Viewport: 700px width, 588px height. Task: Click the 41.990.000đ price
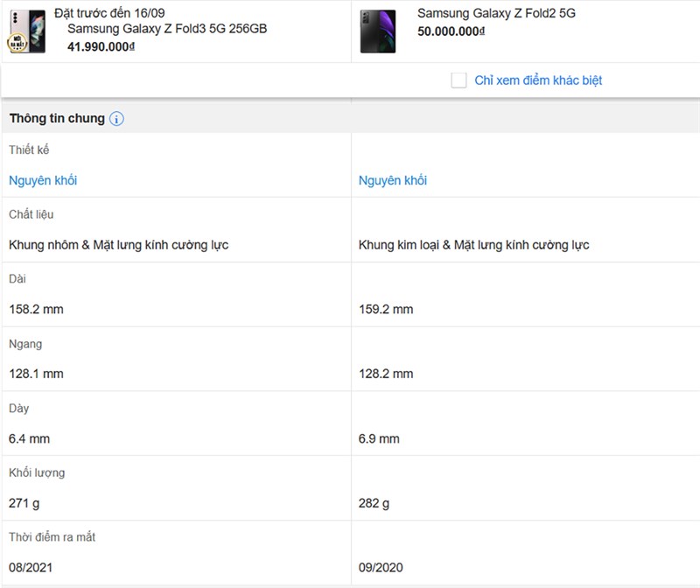101,47
